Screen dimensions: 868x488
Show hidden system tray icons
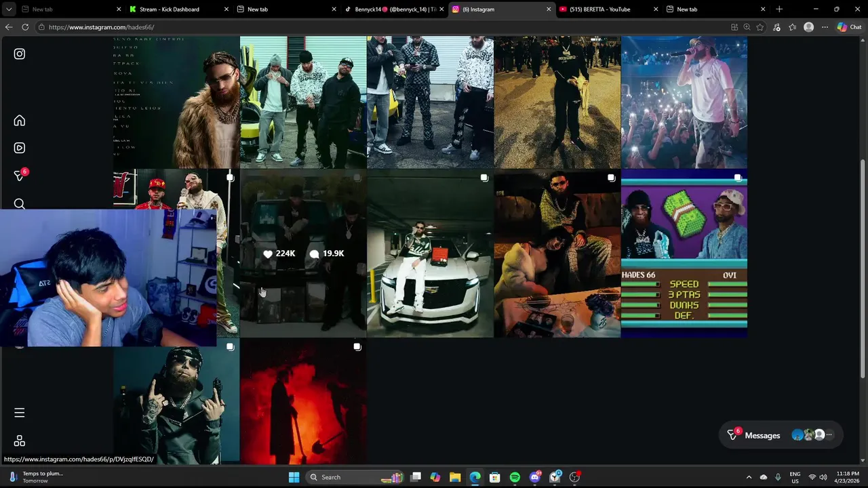point(749,477)
